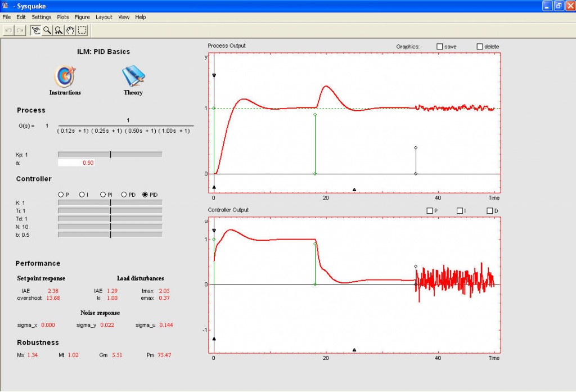Click the Gm robustness value 5.51

[117, 355]
